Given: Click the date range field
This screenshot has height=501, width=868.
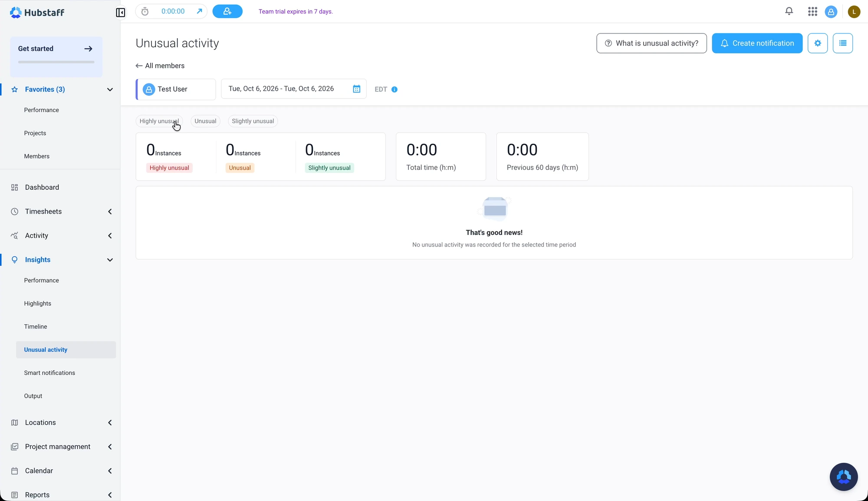Looking at the screenshot, I should (294, 89).
